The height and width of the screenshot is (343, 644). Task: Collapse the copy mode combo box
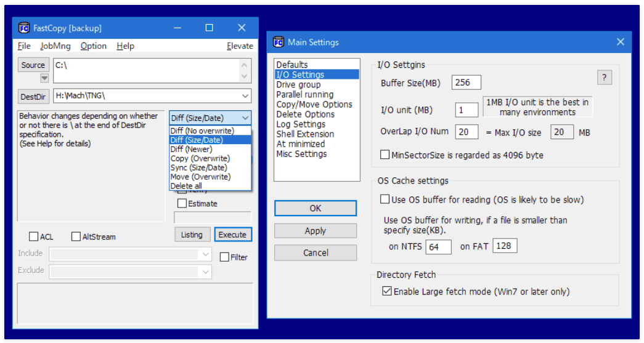pyautogui.click(x=245, y=118)
